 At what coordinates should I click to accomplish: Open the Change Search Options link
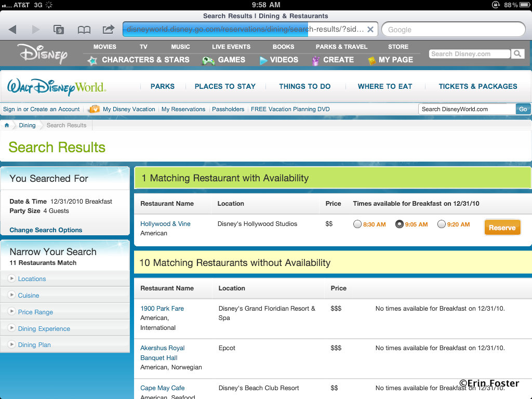[46, 230]
